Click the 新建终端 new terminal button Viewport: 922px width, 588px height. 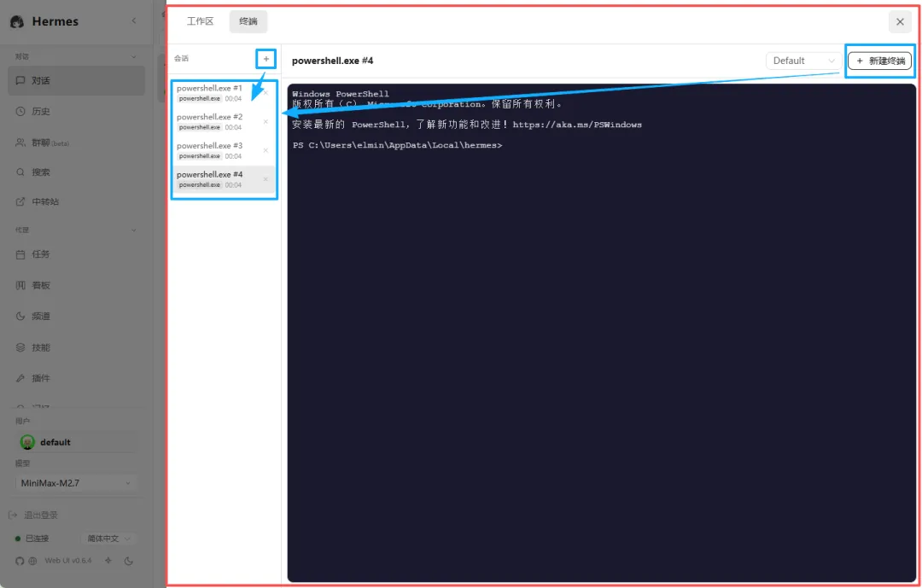click(879, 61)
